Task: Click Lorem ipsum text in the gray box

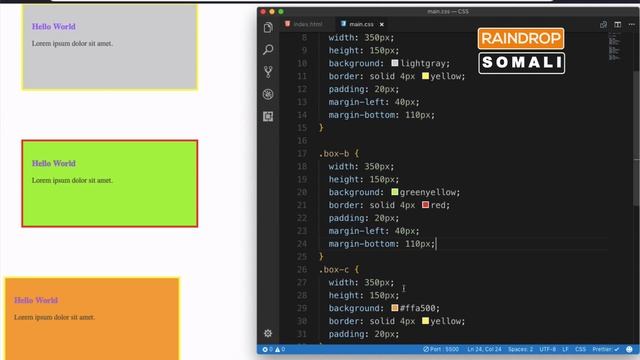Action: click(72, 44)
